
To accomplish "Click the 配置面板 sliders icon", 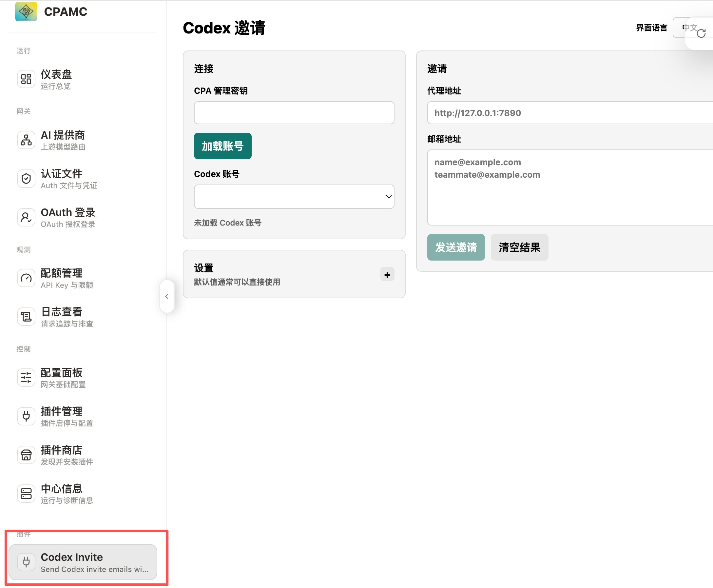I will (26, 377).
